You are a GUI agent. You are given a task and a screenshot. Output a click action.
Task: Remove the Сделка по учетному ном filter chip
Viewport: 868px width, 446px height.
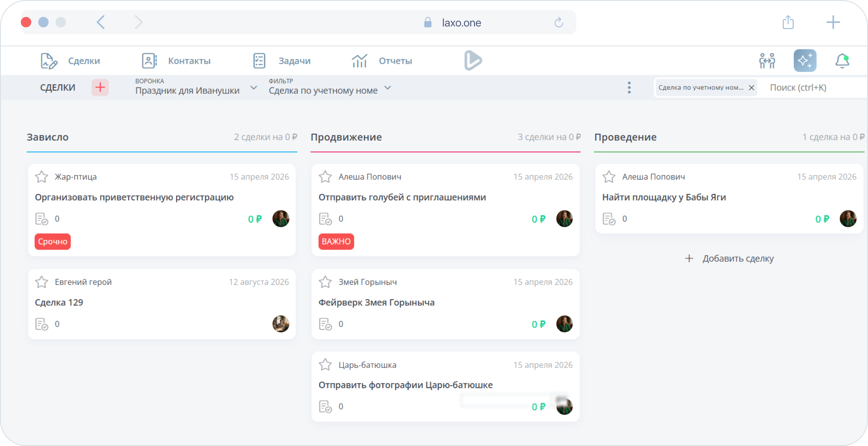751,88
